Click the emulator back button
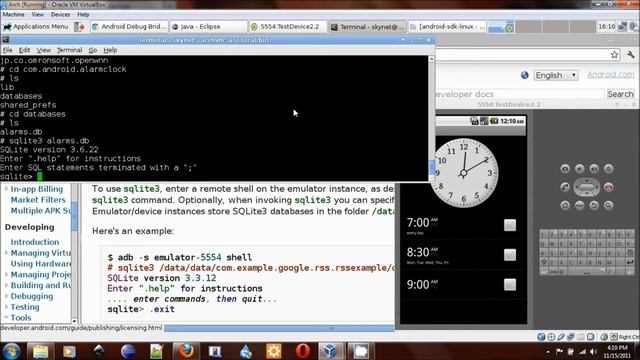This screenshot has width=640, height=360. coord(594,205)
